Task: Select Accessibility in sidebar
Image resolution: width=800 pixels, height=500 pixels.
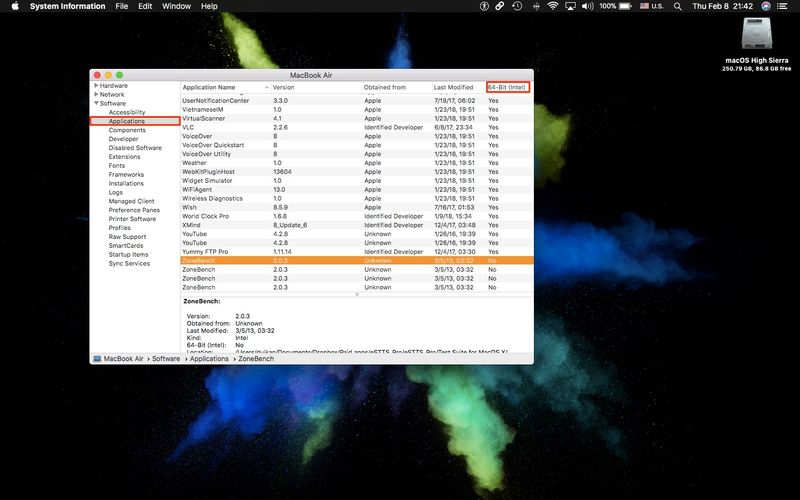Action: pyautogui.click(x=127, y=112)
